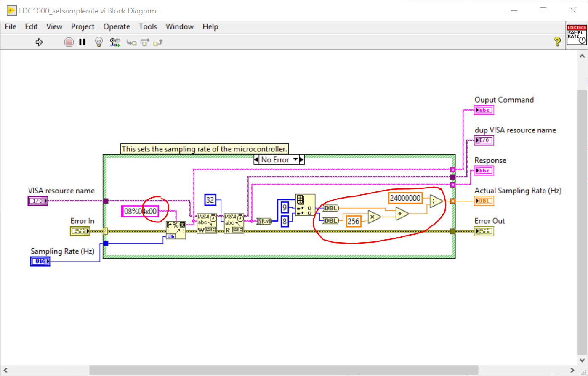
Task: Select the Multiply function node
Action: point(374,217)
